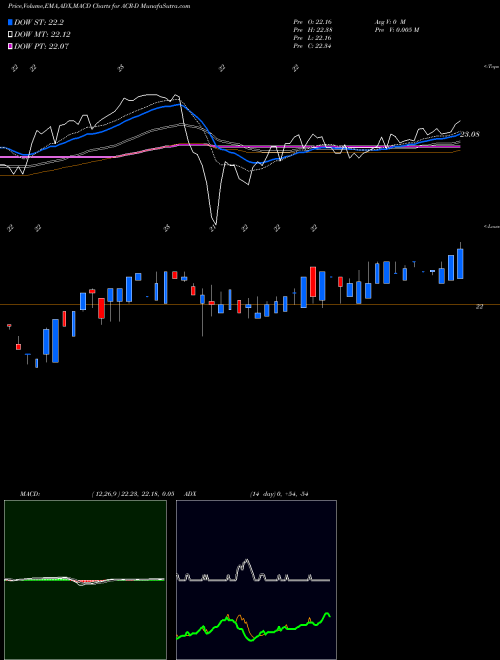This screenshot has width=500, height=660.
Task: Click the '<Tops' label at right edge
Action: pos(491,67)
